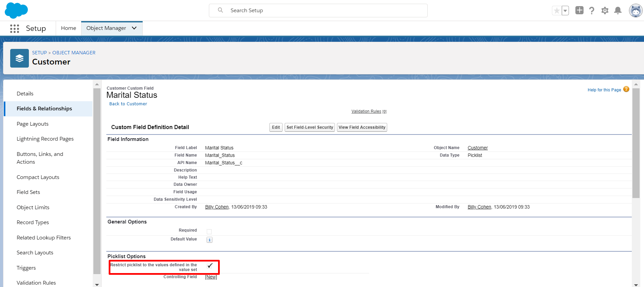
Task: Select Page Layouts in the sidebar
Action: [x=33, y=124]
